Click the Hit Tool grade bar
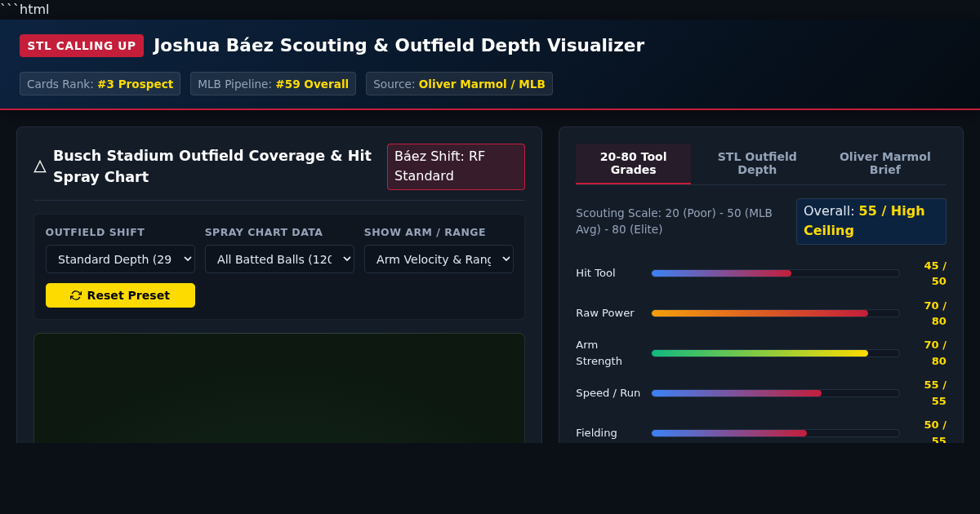This screenshot has width=980, height=514. coord(775,273)
